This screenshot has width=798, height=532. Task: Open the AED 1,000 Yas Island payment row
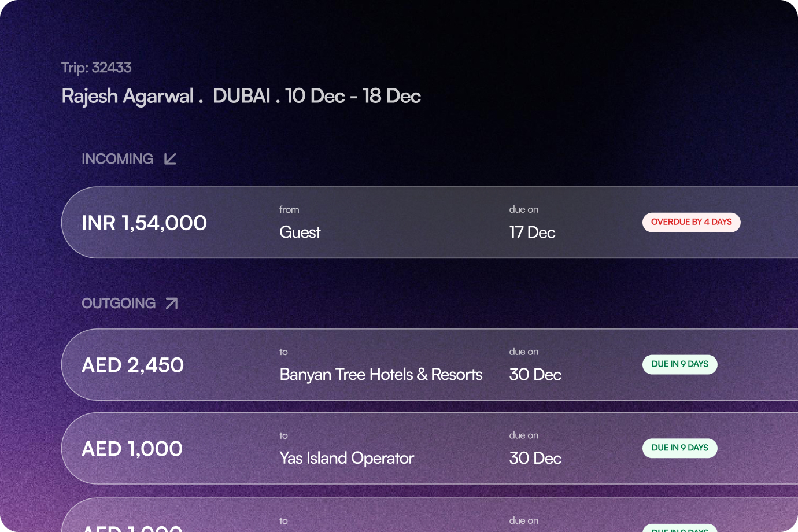coord(405,448)
